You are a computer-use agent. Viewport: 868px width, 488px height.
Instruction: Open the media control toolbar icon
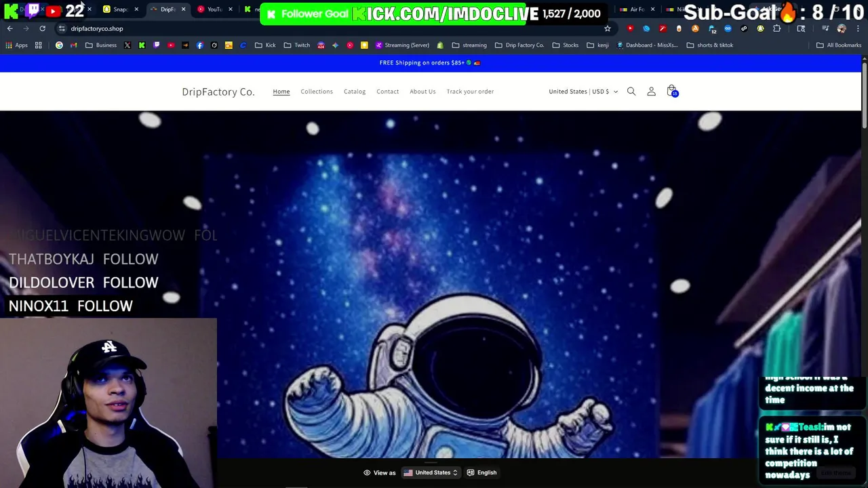825,28
